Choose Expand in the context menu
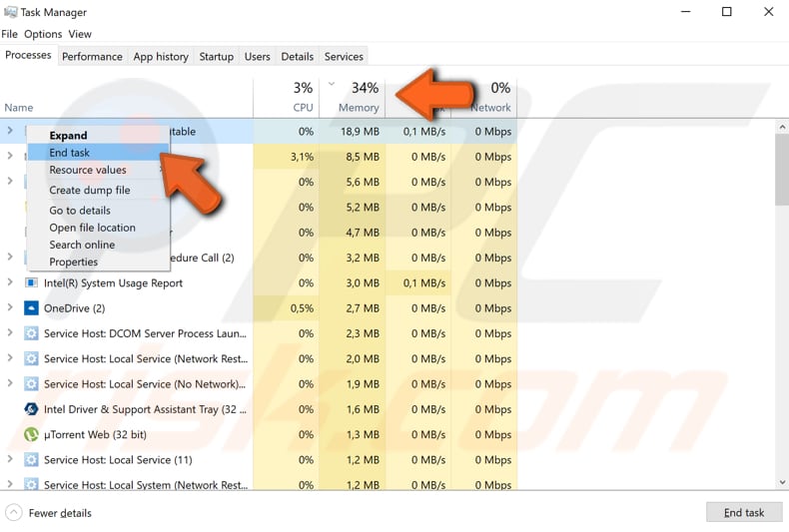Viewport: 789px width, 532px height. (x=98, y=136)
